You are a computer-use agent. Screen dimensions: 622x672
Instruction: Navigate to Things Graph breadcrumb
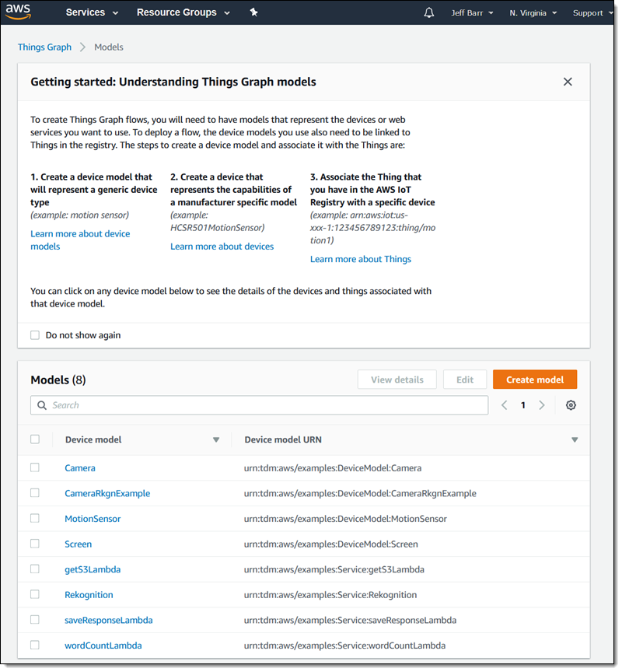44,47
